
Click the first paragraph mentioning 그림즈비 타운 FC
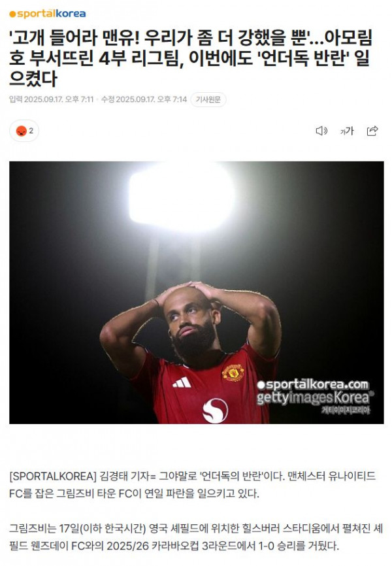[192, 485]
